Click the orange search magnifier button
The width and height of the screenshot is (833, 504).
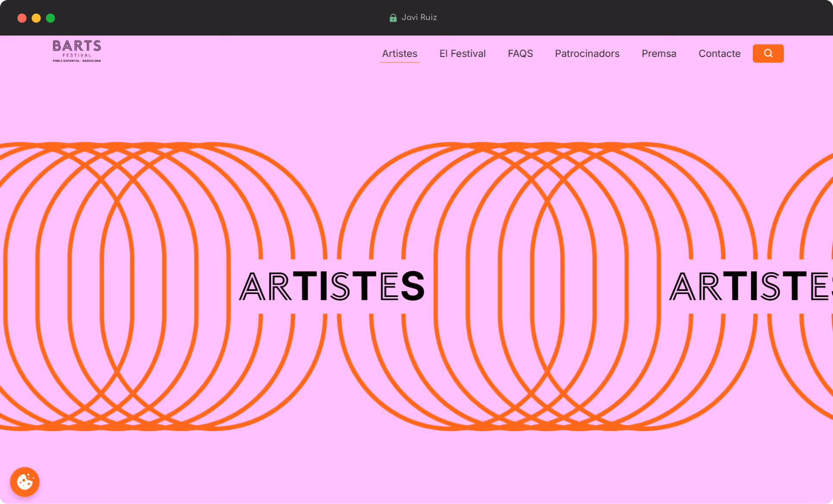pos(768,53)
